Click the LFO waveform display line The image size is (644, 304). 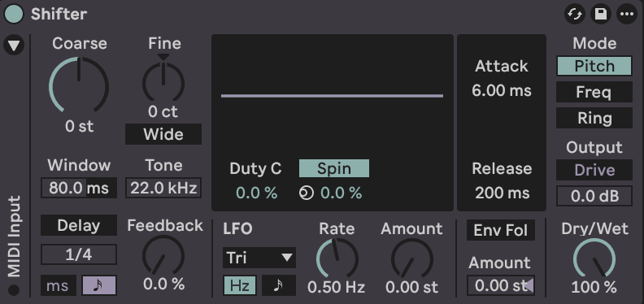[332, 96]
